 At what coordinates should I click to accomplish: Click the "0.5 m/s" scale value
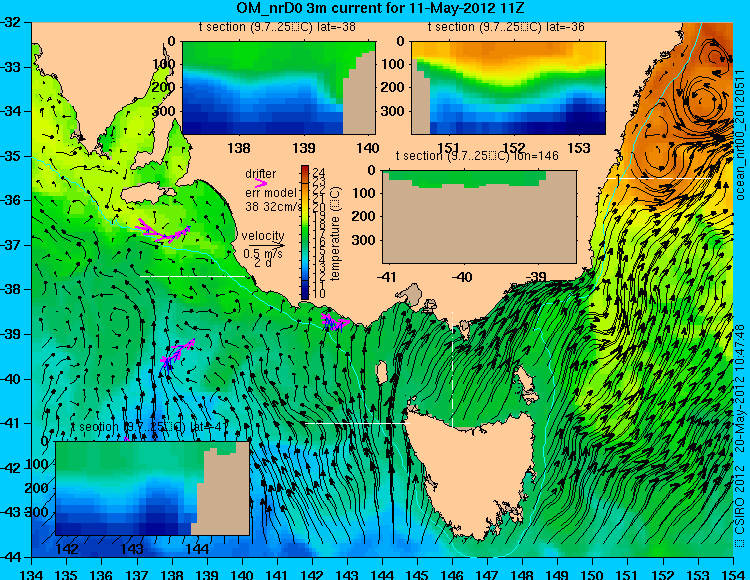click(x=263, y=254)
